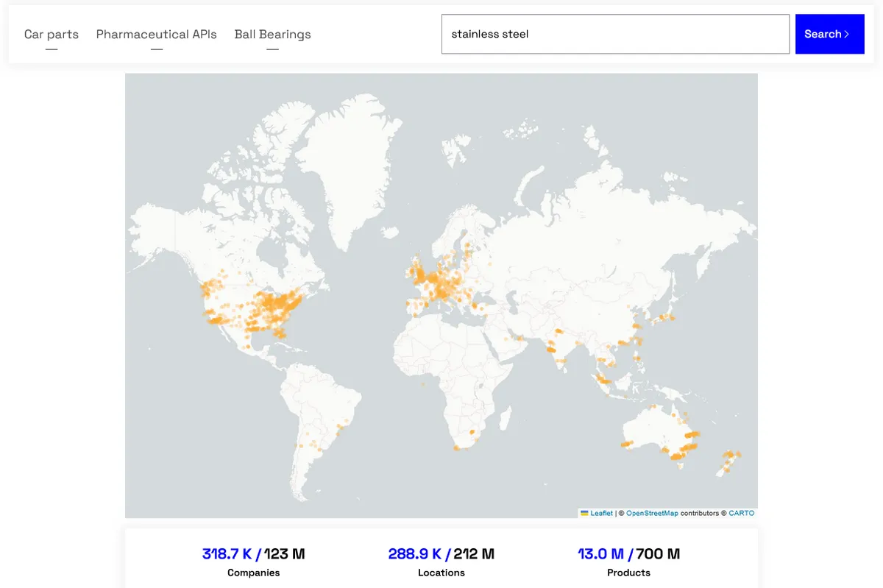Click the 318.7 K Companies statistic
This screenshot has width=883, height=588.
[254, 561]
